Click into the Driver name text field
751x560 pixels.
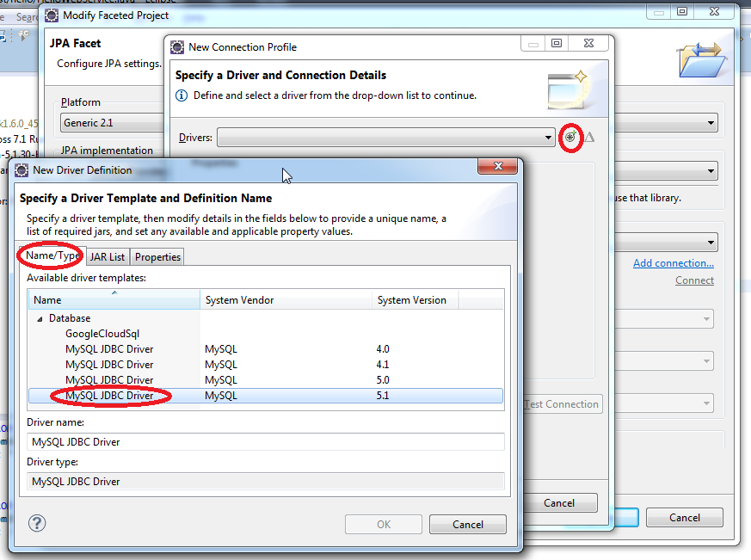click(x=265, y=441)
